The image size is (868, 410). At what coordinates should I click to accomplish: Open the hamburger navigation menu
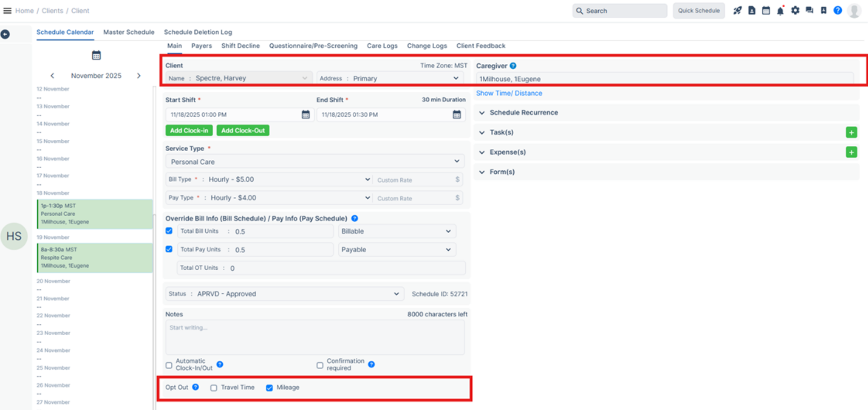7,10
